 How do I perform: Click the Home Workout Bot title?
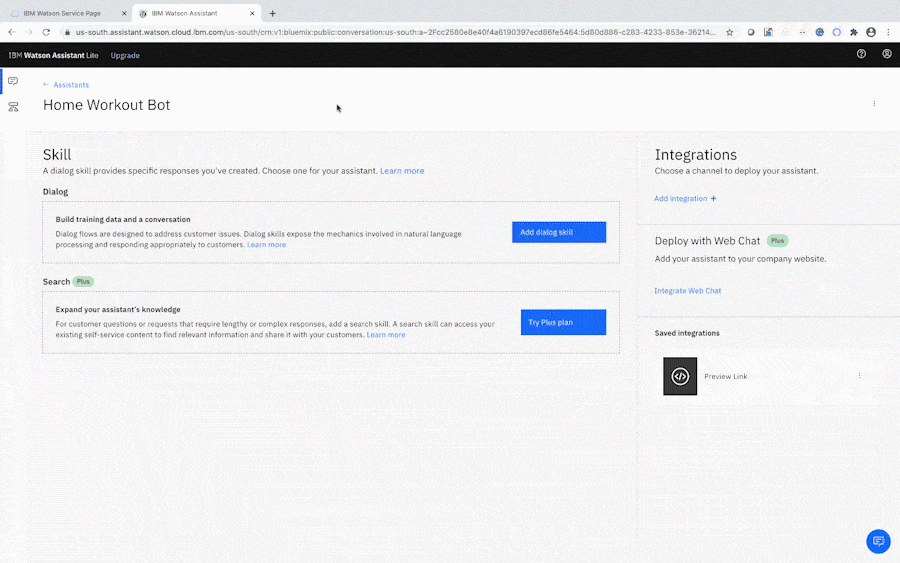(x=107, y=105)
